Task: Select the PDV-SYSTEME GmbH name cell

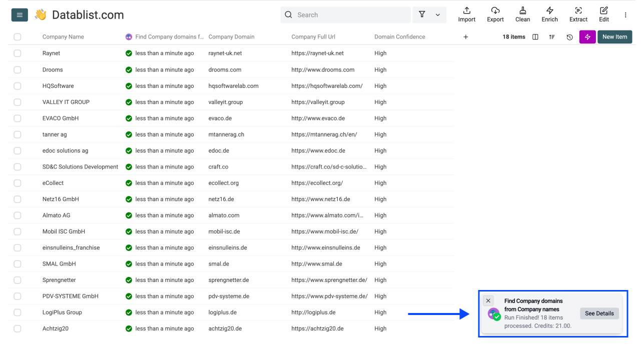Action: 71,296
